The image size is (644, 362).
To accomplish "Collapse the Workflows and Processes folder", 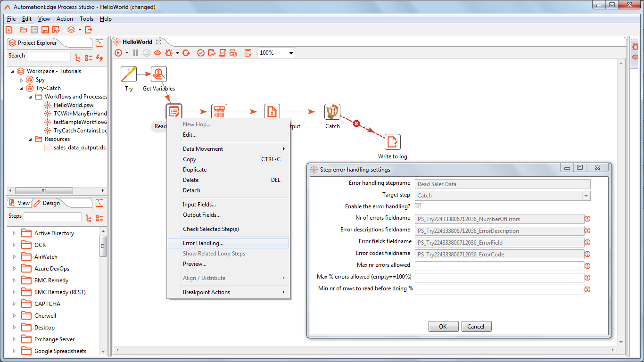I will [30, 97].
